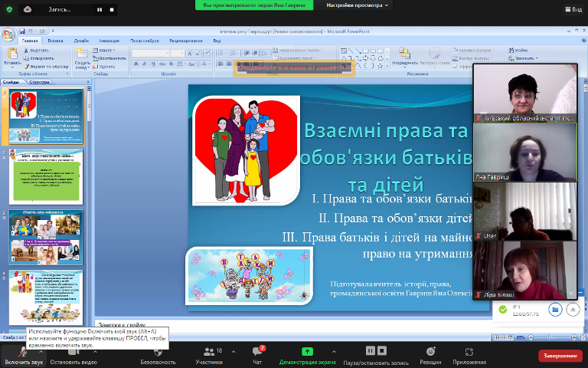Click align text left icon
Image resolution: width=588 pixels, height=368 pixels.
pyautogui.click(x=220, y=64)
